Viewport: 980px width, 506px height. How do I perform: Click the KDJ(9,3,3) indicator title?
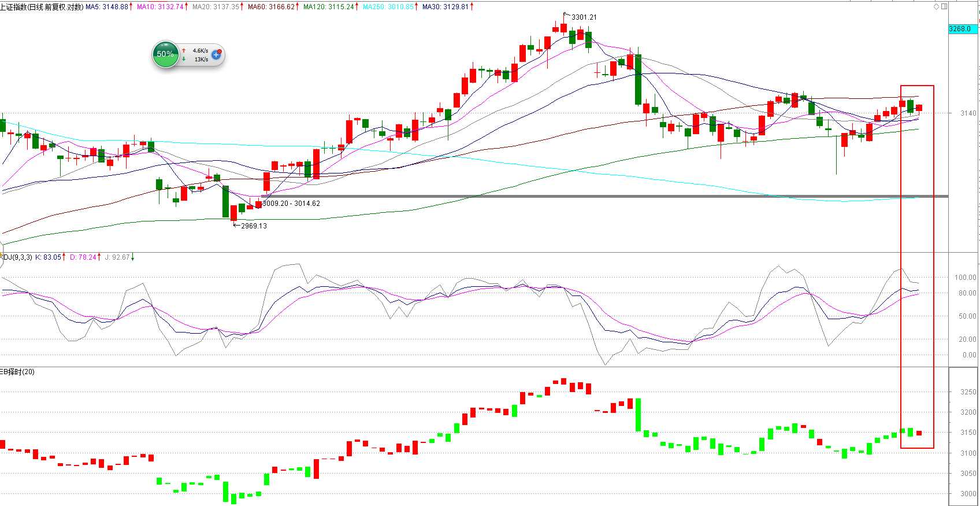(x=16, y=257)
